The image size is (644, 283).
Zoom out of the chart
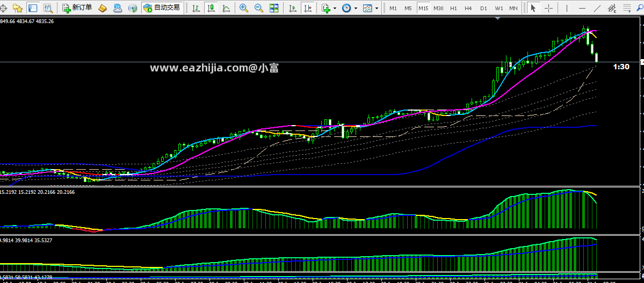(259, 8)
